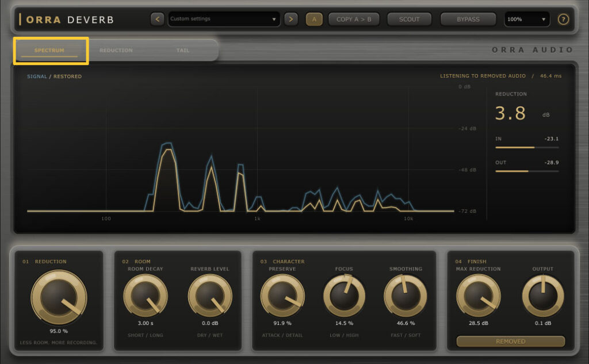This screenshot has width=589, height=364.
Task: Click the 95.0 % reduction value
Action: click(59, 331)
